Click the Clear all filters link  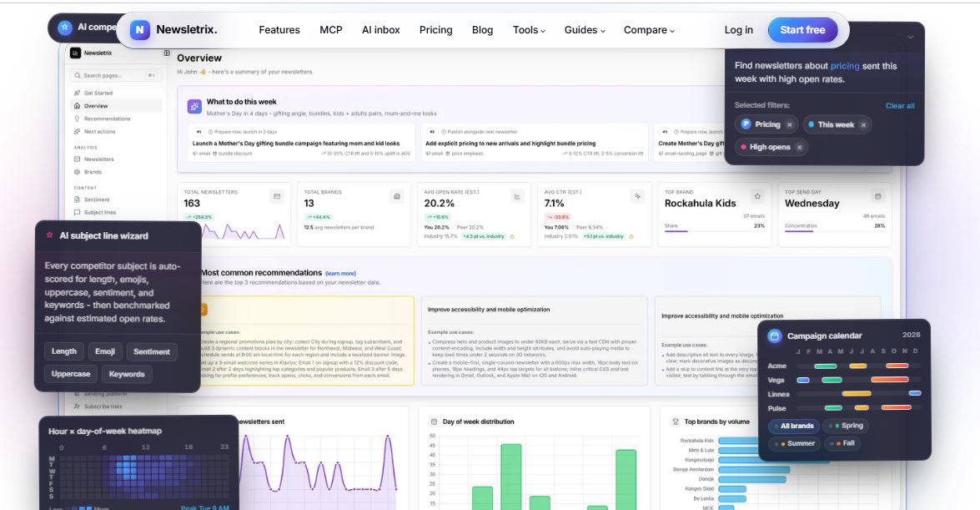[899, 106]
